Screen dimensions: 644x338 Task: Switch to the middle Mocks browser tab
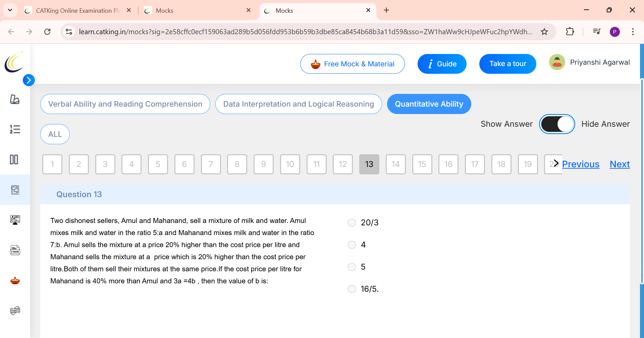[x=198, y=10]
